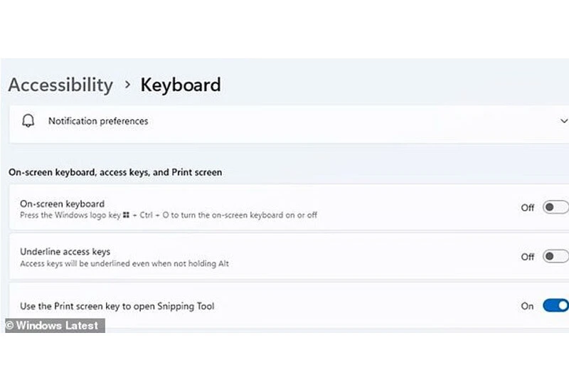
Task: Enable the On-screen keyboard toggle
Action: pos(555,208)
